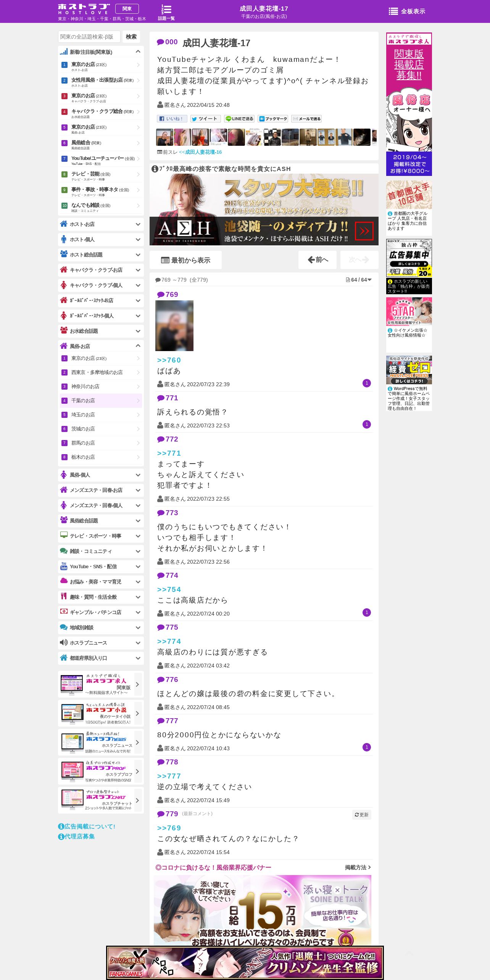Screen dimensions: 490x980
Task: Select 神奈川のお店 in 風俗-お店 list
Action: tap(101, 386)
